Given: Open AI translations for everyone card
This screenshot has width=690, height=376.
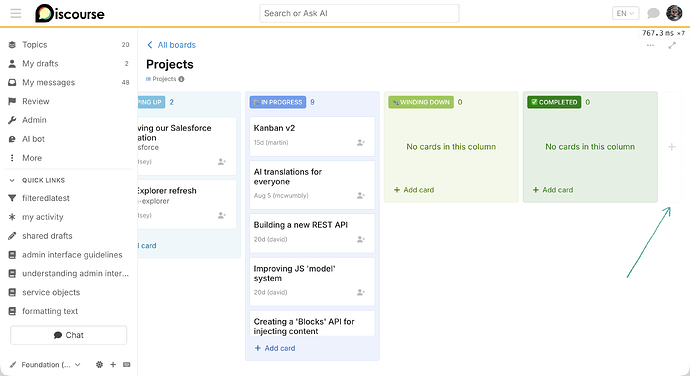Looking at the screenshot, I should click(x=288, y=177).
